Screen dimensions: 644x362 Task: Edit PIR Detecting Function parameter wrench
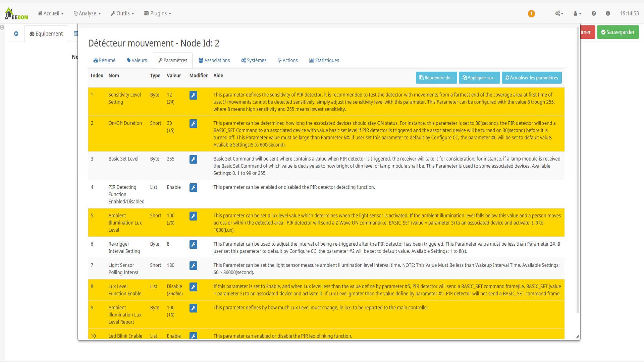(x=193, y=188)
